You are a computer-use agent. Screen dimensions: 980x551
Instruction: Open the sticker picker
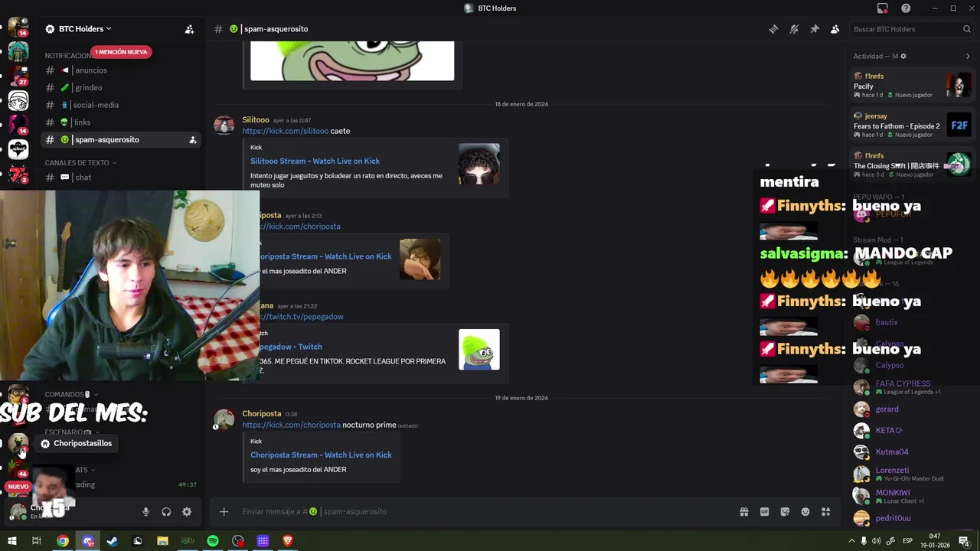785,512
